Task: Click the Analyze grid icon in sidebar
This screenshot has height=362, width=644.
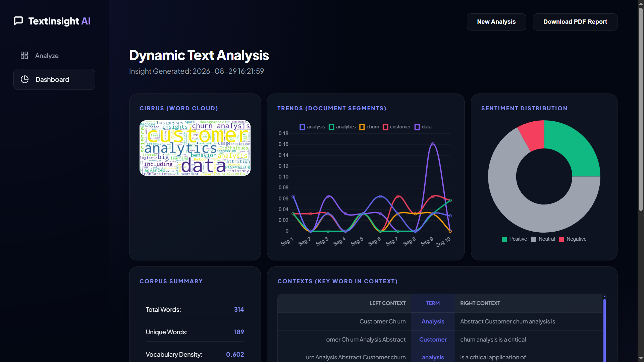Action: point(24,55)
